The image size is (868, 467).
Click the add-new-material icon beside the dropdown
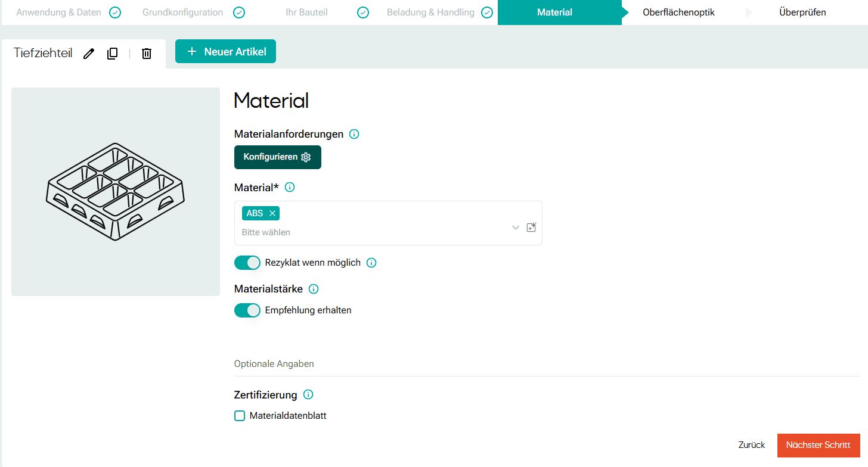click(x=531, y=227)
